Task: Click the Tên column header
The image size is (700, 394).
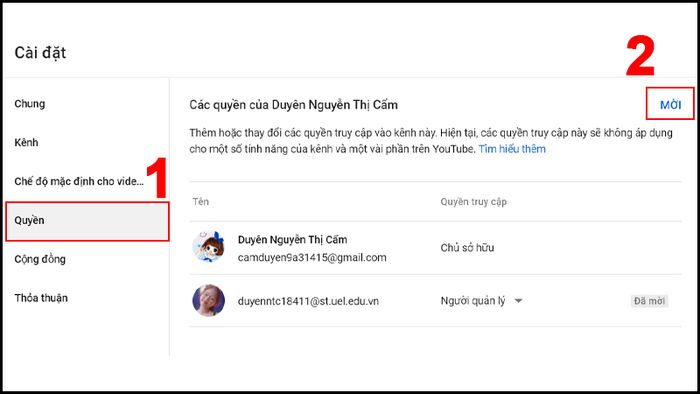Action: point(201,202)
